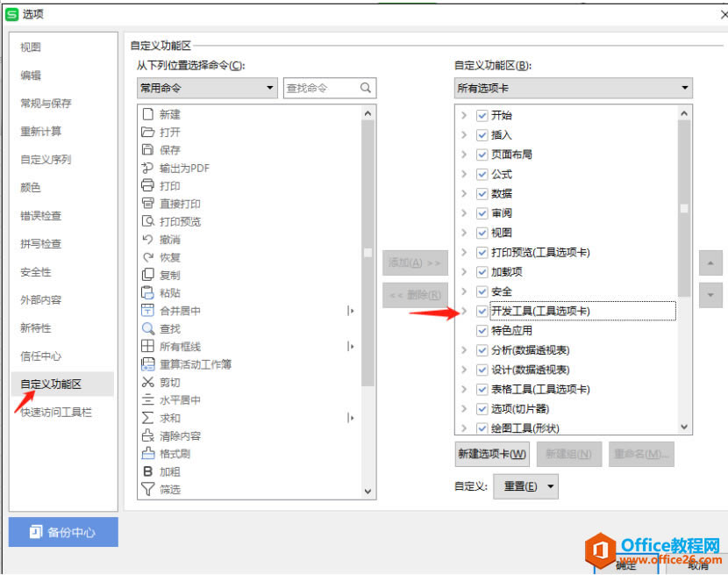Viewport: 728px width, 575px height.
Task: Move selected tab down with arrow button
Action: pyautogui.click(x=710, y=295)
